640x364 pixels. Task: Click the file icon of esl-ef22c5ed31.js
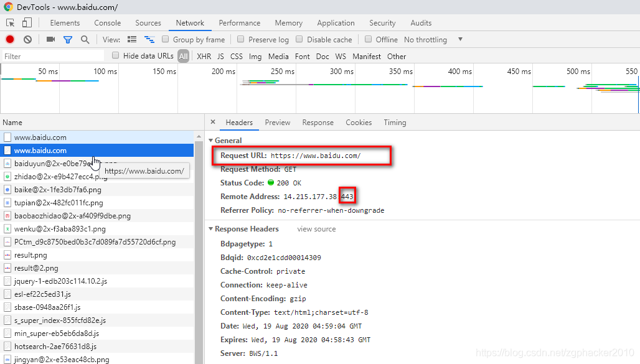7,294
